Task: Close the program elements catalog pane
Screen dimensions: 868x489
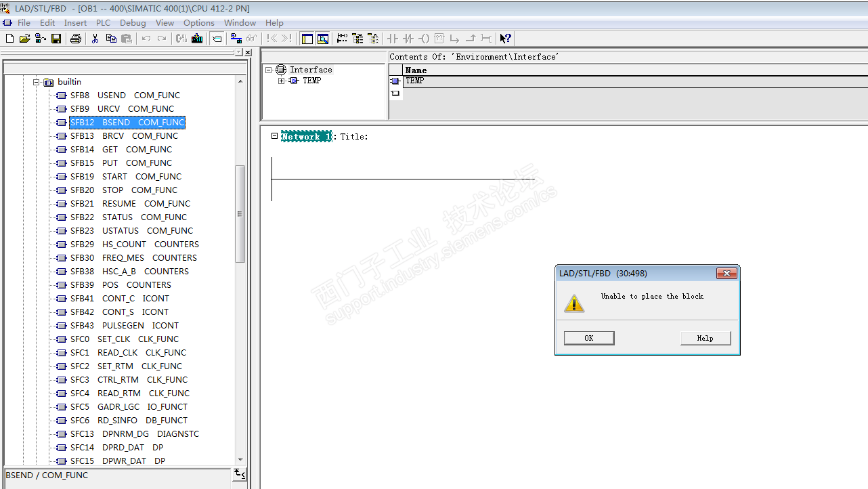Action: click(x=247, y=53)
